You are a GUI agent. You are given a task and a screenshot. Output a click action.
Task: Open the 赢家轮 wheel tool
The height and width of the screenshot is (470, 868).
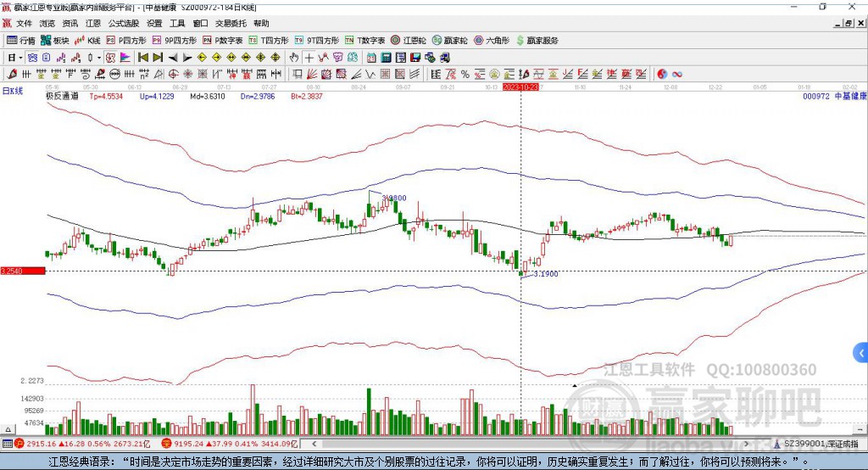coord(449,41)
